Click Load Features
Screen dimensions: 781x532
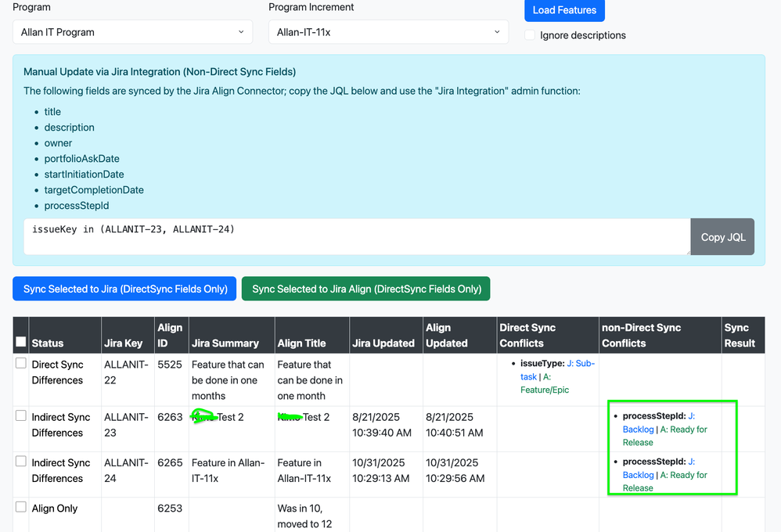pos(564,10)
